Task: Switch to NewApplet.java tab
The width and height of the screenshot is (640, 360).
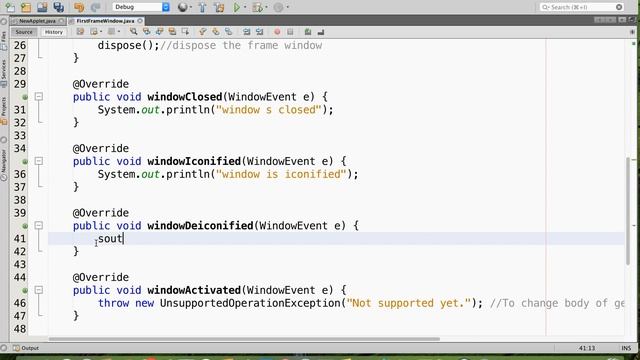Action: (x=37, y=21)
